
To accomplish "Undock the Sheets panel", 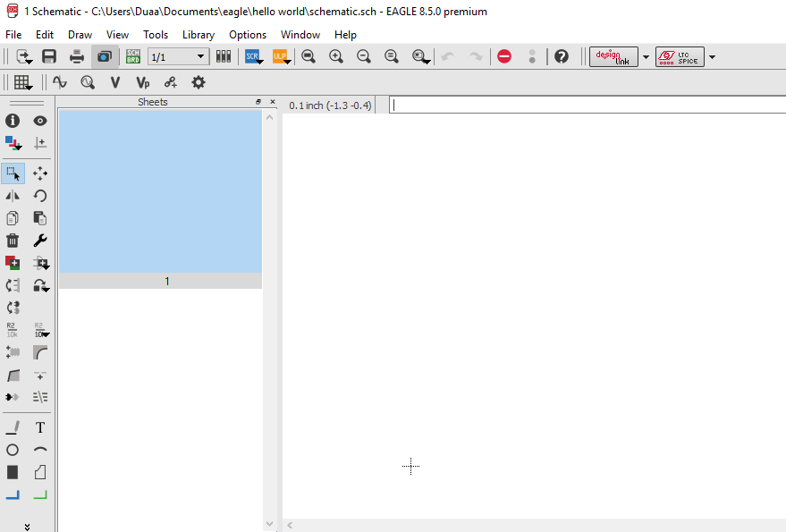I will click(x=258, y=101).
